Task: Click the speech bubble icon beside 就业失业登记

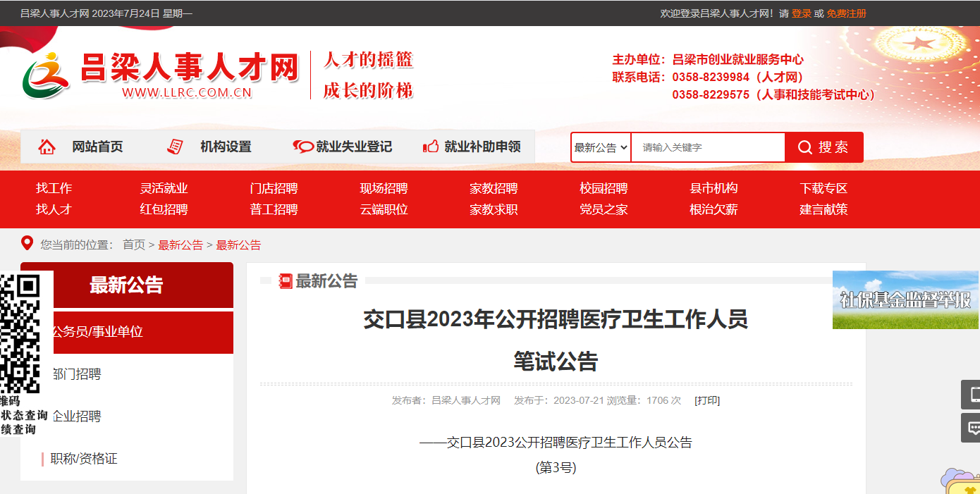Action: (x=303, y=147)
